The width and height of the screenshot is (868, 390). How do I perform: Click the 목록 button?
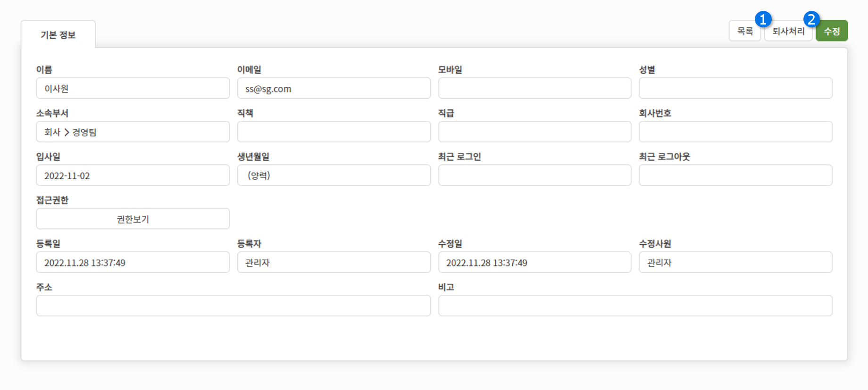point(745,31)
